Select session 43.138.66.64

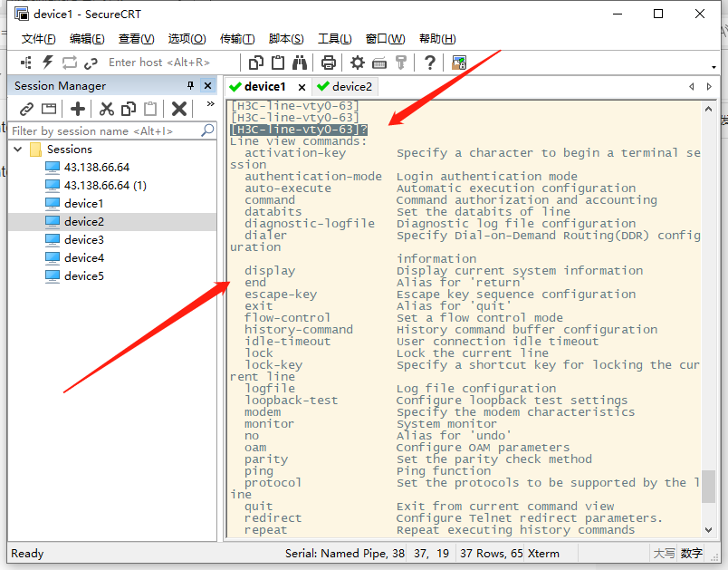coord(97,168)
